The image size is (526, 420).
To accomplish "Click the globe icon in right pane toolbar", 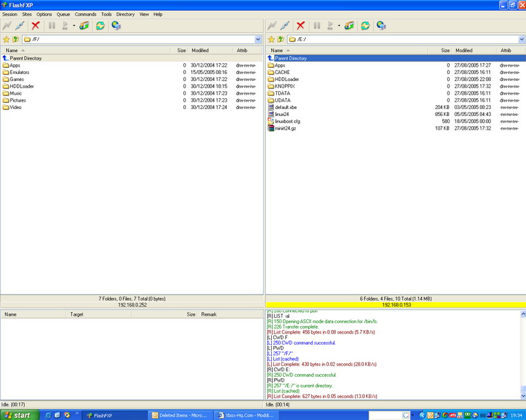I will pyautogui.click(x=381, y=25).
